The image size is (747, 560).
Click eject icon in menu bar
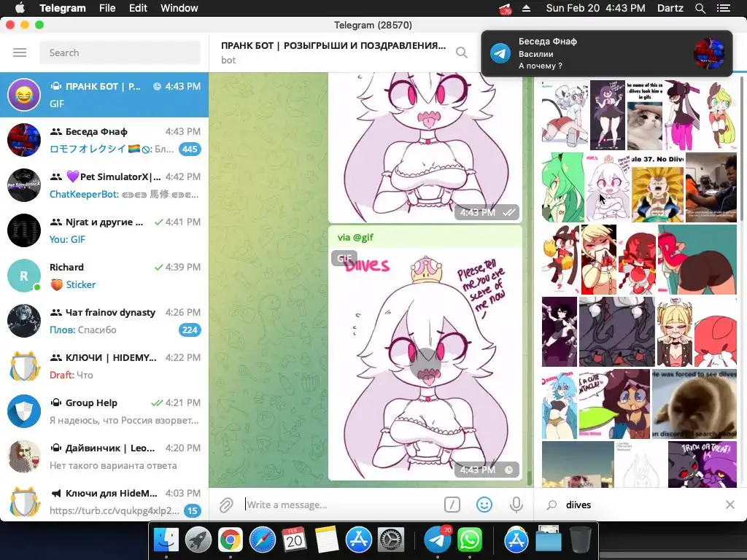526,8
